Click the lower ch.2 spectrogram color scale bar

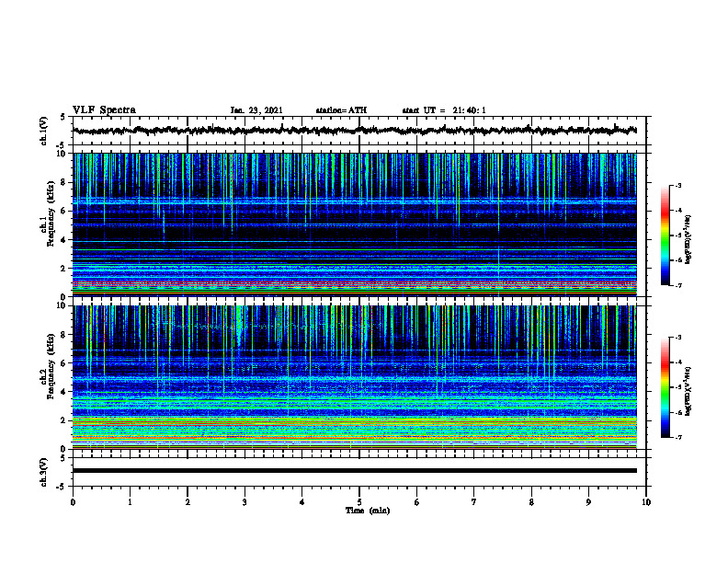(665, 387)
